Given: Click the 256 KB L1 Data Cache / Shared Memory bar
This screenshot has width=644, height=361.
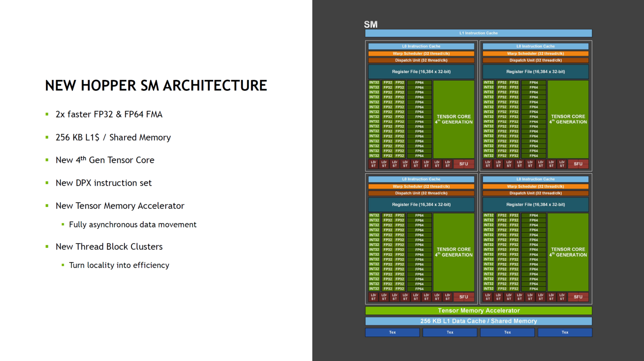Looking at the screenshot, I should 478,321.
